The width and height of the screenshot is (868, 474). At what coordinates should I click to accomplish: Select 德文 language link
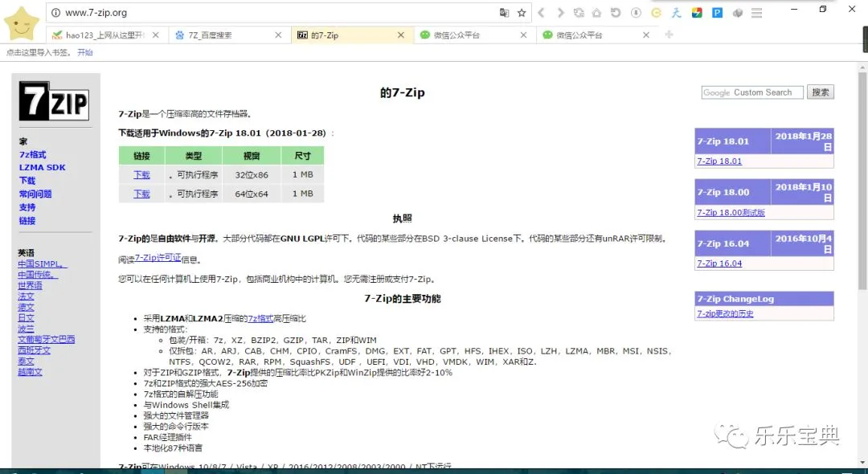coord(26,307)
